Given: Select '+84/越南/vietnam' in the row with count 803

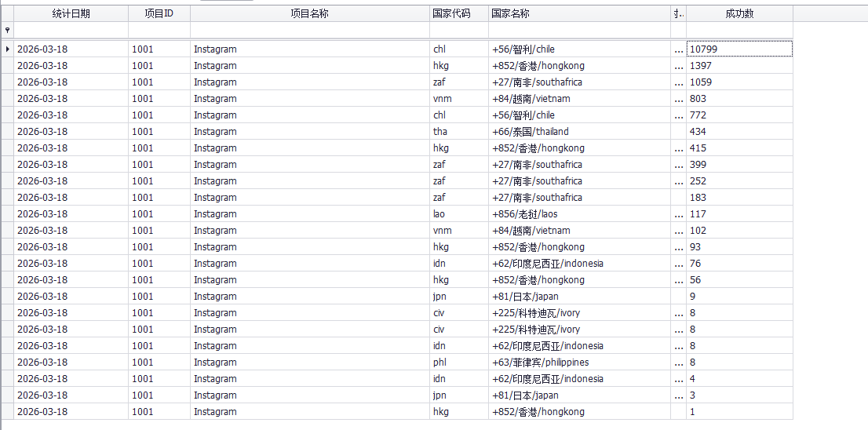Looking at the screenshot, I should click(x=580, y=99).
